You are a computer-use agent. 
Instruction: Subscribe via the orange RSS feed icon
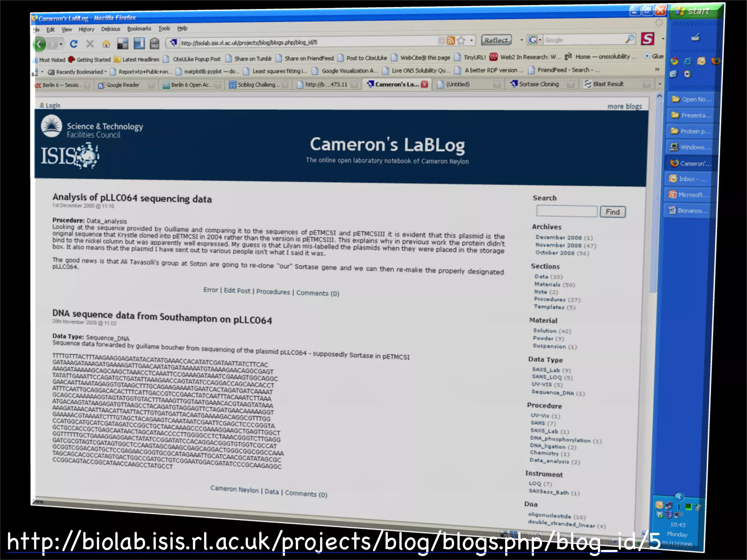(451, 40)
